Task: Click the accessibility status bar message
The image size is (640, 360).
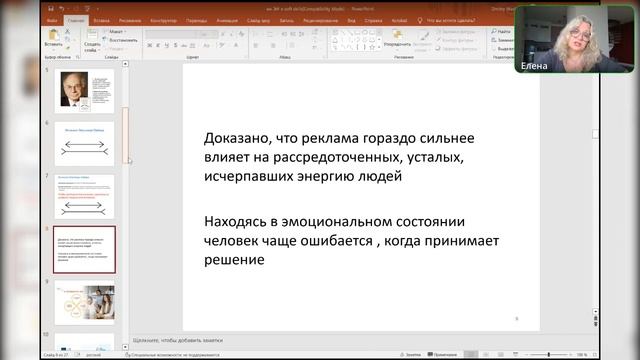Action: (x=172, y=355)
